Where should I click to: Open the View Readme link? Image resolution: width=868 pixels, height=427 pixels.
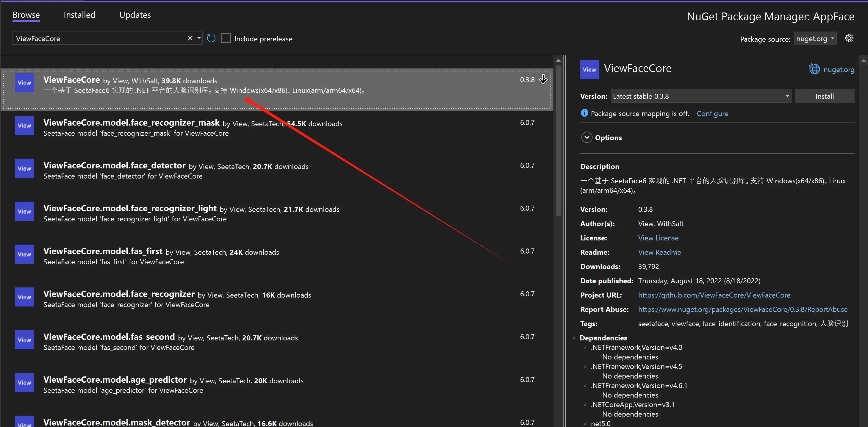click(x=659, y=252)
